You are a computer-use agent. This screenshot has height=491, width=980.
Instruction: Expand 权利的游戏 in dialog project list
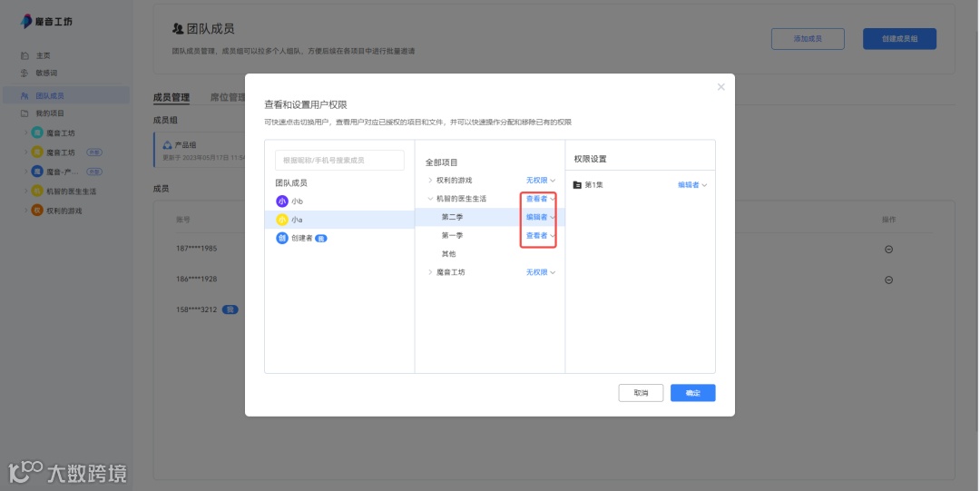pos(430,180)
